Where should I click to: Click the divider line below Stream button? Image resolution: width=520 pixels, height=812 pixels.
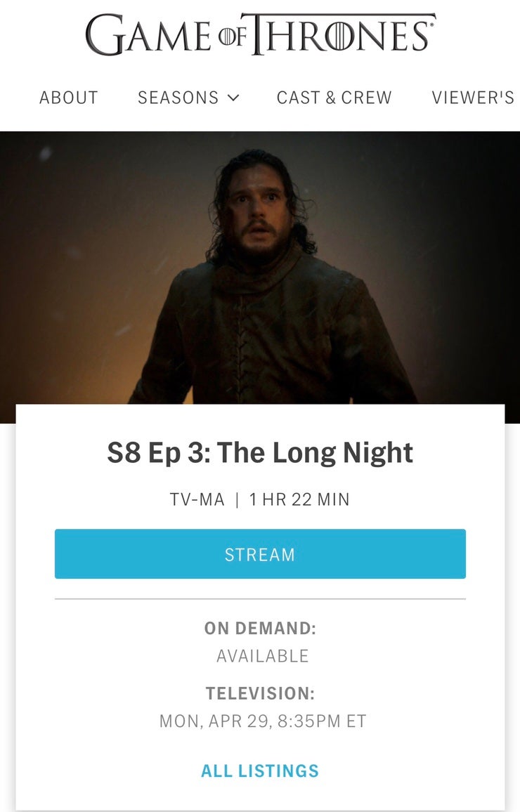click(260, 599)
